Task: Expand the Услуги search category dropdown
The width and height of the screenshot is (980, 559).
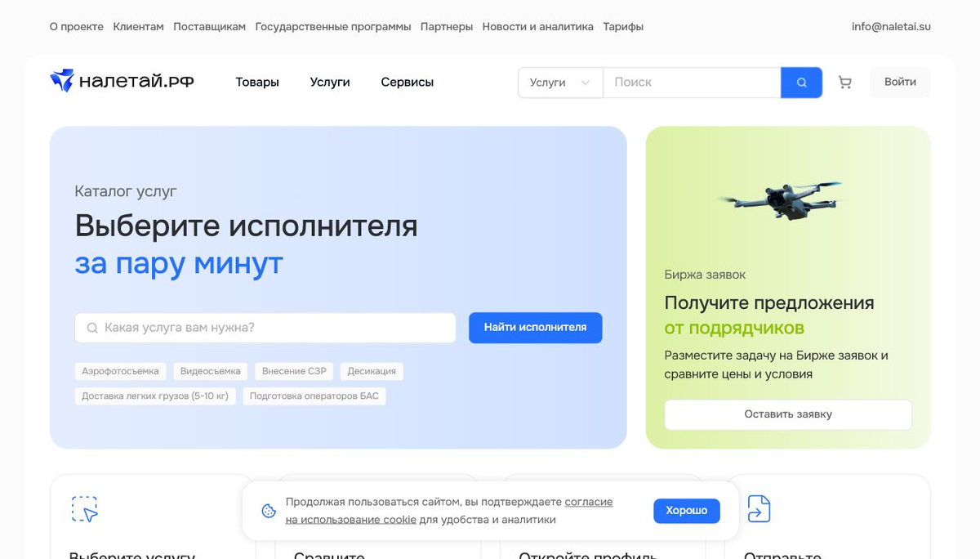Action: click(x=560, y=83)
